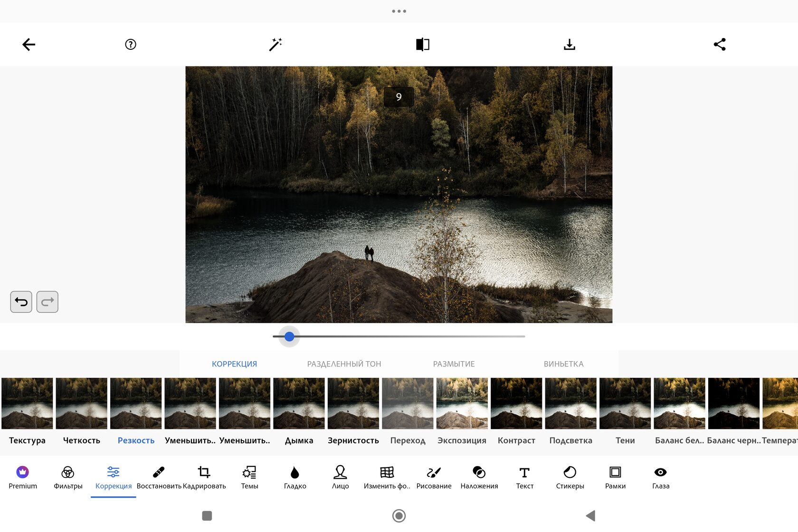The width and height of the screenshot is (798, 532).
Task: Switch to the КОРРЕКЦИЯ tab
Action: pos(234,364)
